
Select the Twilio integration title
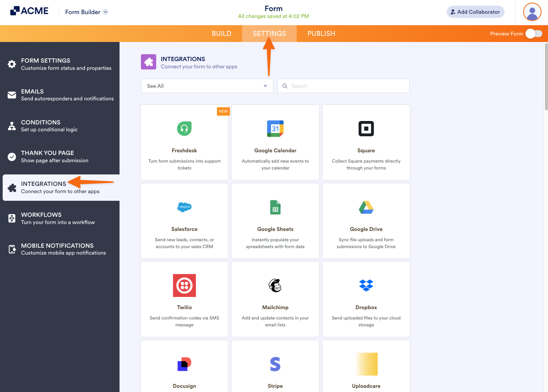[184, 307]
